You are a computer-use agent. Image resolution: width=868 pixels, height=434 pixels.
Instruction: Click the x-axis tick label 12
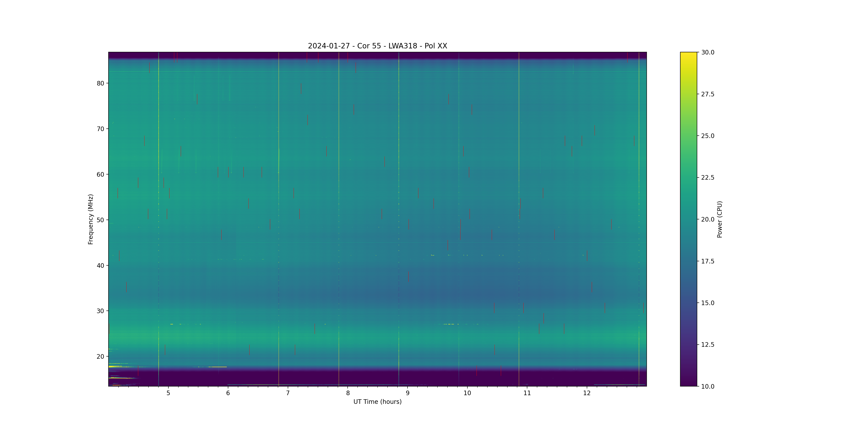pyautogui.click(x=587, y=393)
